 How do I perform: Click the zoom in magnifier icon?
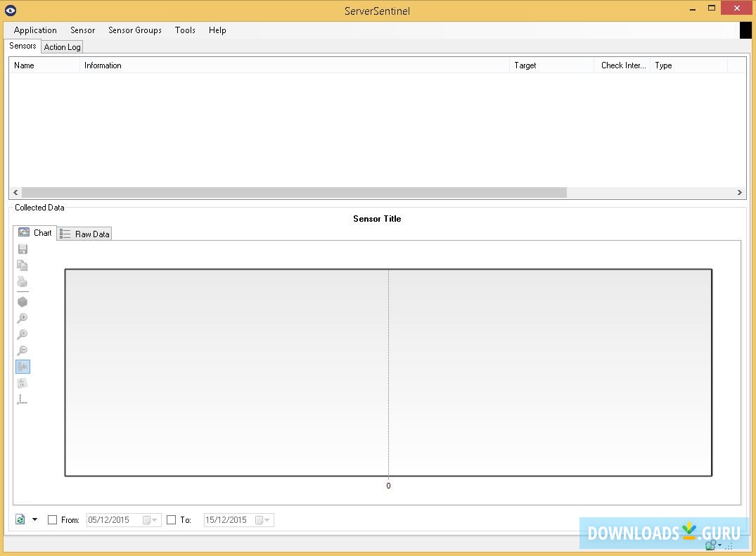[23, 318]
